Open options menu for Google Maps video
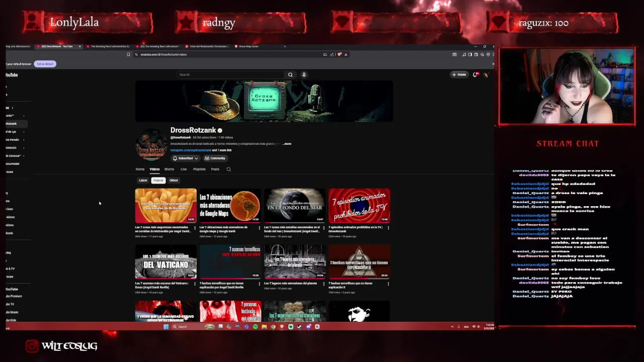This screenshot has width=644, height=362. [x=260, y=228]
